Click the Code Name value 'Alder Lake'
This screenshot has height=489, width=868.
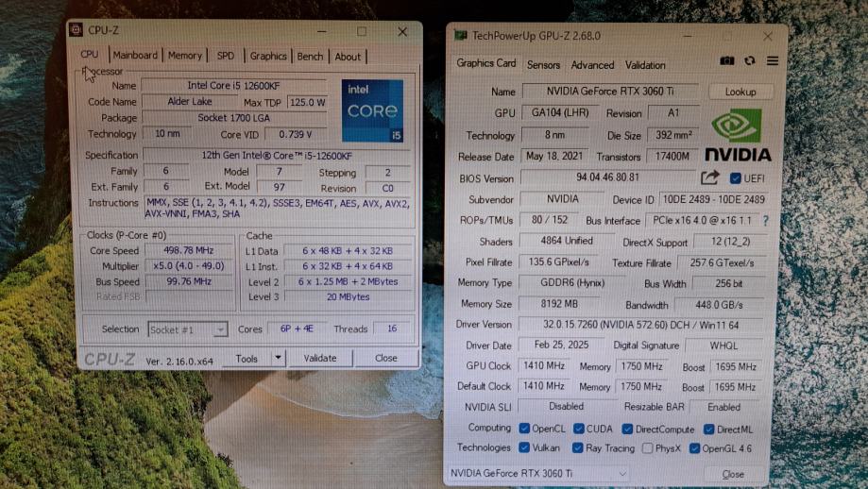[x=189, y=101]
